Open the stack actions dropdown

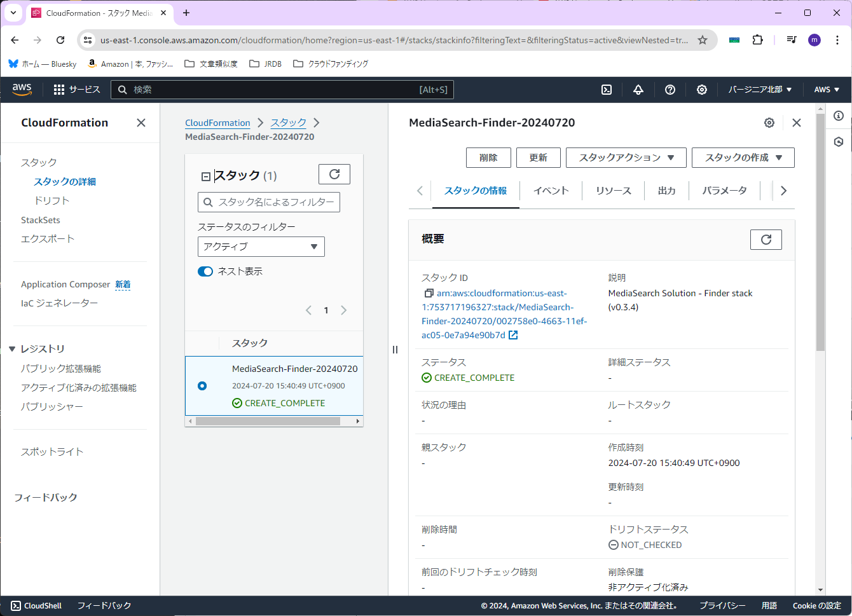(626, 158)
